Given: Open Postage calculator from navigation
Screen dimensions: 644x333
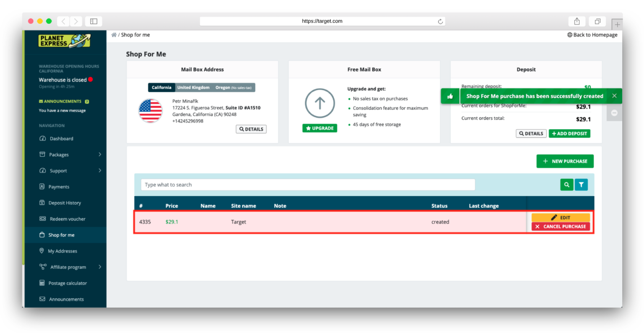Looking at the screenshot, I should click(x=68, y=283).
